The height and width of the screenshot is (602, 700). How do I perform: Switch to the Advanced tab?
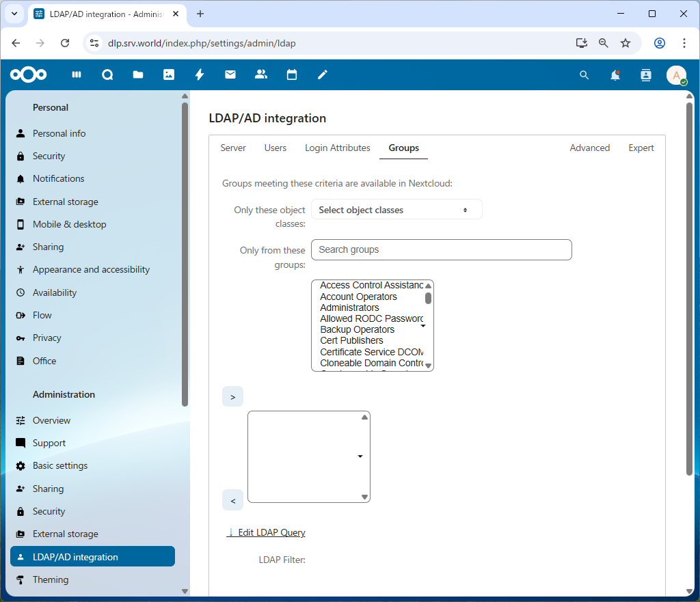589,148
